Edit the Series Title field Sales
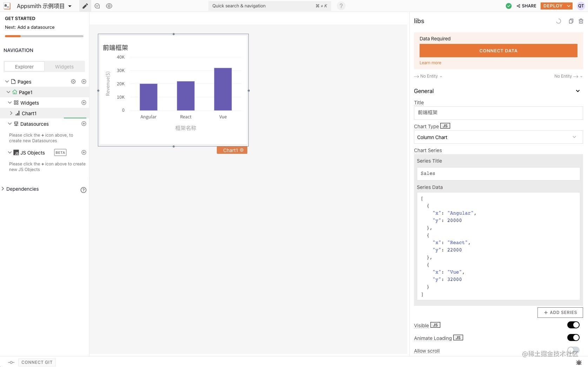Viewport: 588px width, 367px height. pyautogui.click(x=498, y=173)
